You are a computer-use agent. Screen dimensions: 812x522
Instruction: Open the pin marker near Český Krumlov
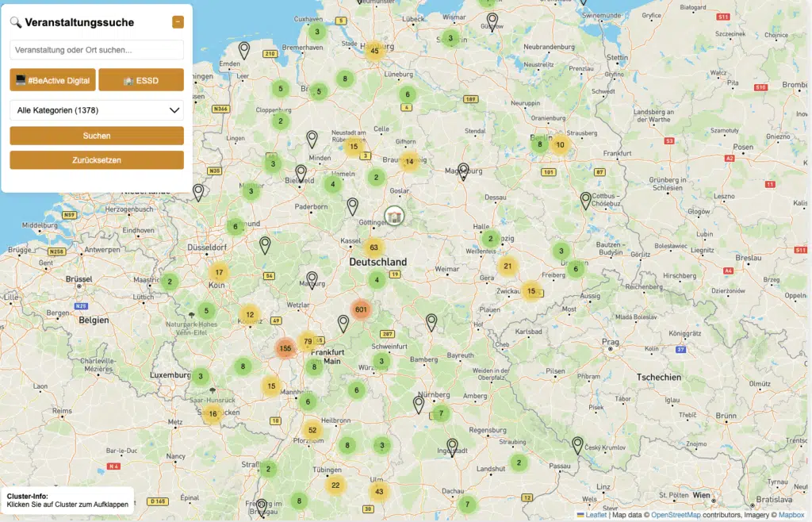[x=577, y=444]
